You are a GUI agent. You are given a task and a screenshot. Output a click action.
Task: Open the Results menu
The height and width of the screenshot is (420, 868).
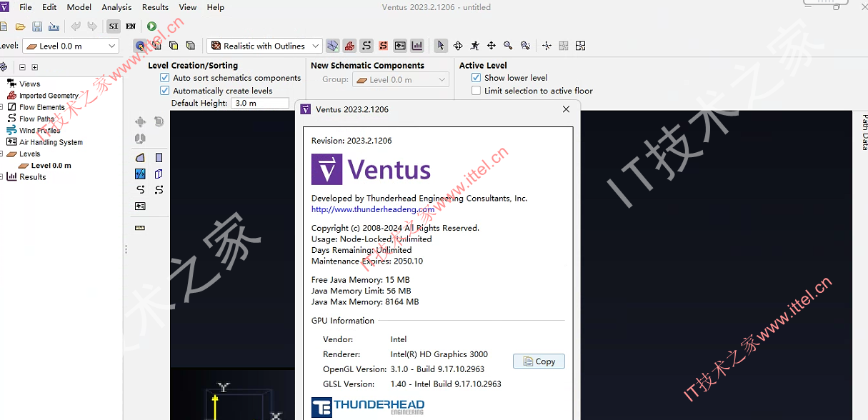(x=155, y=7)
